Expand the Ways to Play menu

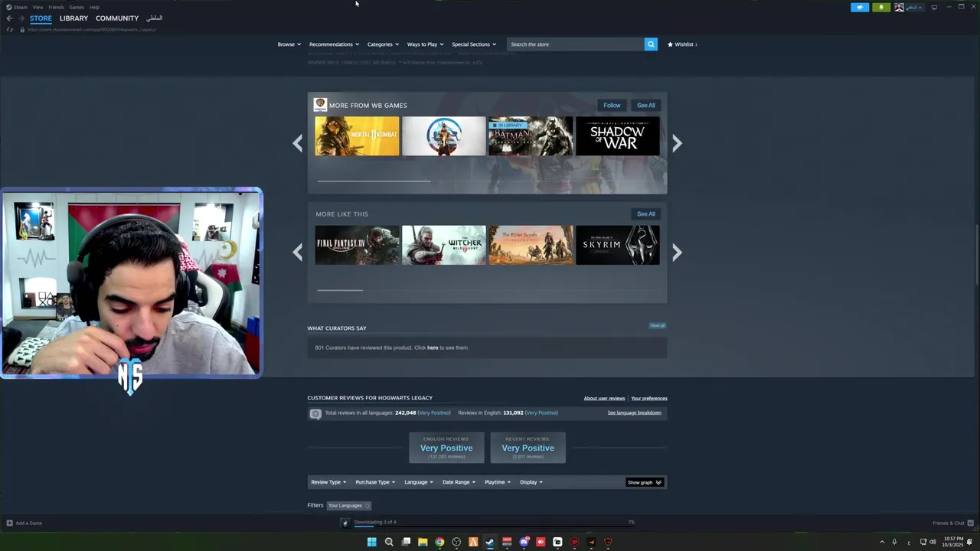click(425, 44)
